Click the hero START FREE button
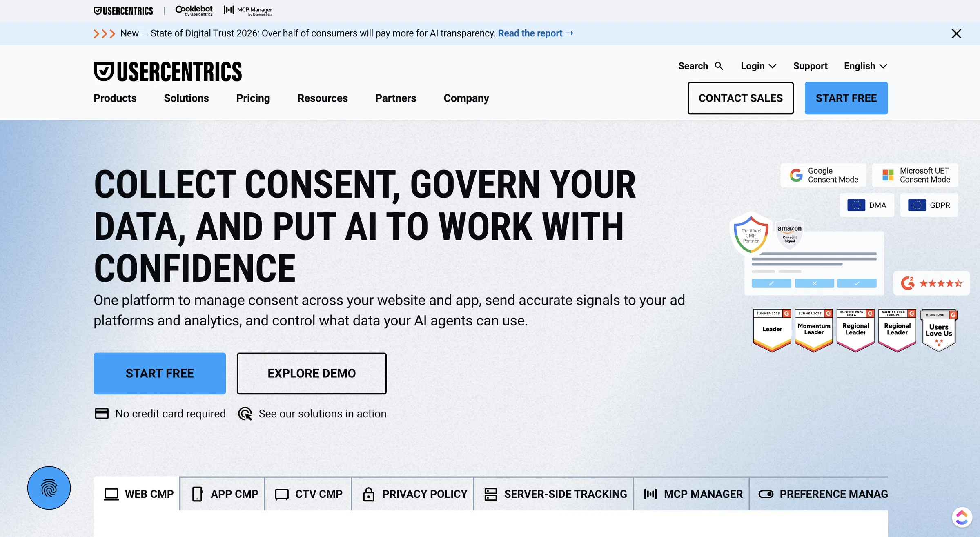 click(x=160, y=373)
